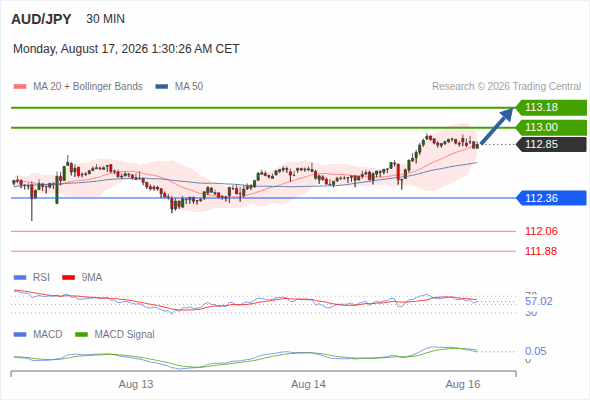Click the RSI value 57.02 label

[x=538, y=301]
